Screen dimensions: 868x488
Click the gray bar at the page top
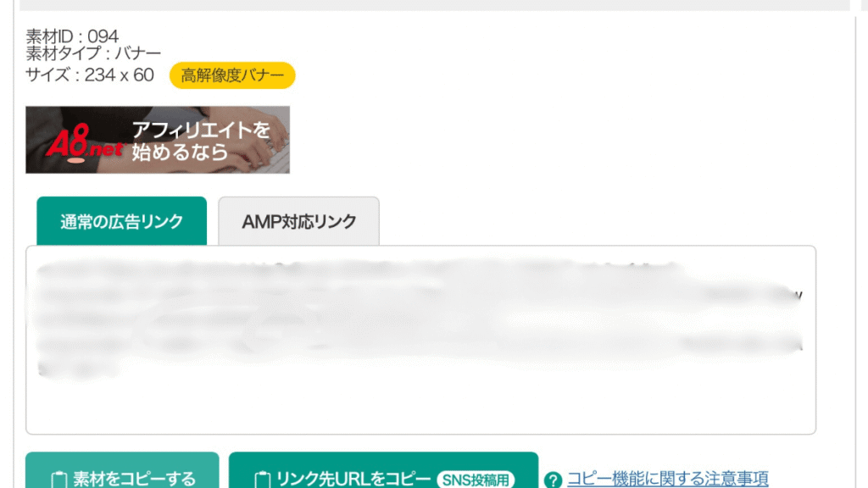point(435,5)
